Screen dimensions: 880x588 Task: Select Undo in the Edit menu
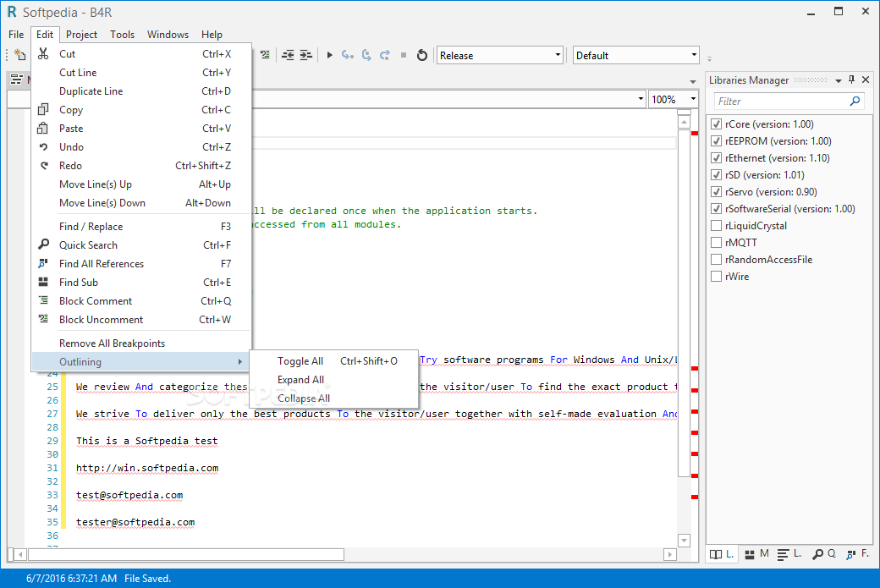click(x=141, y=147)
